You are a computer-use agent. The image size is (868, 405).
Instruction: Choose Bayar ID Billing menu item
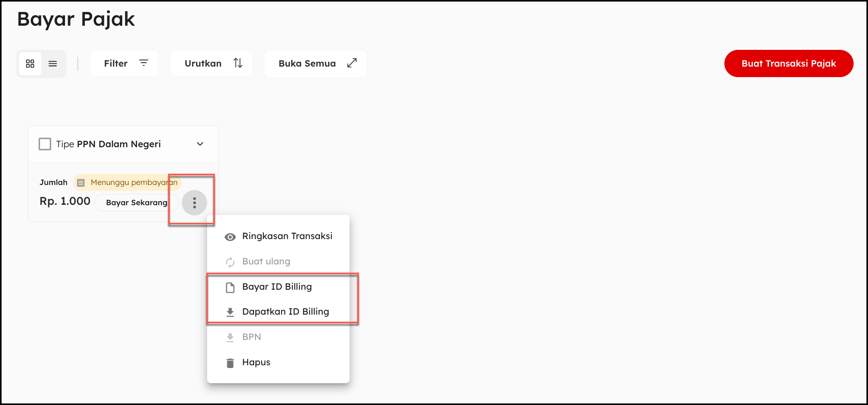[x=277, y=287]
